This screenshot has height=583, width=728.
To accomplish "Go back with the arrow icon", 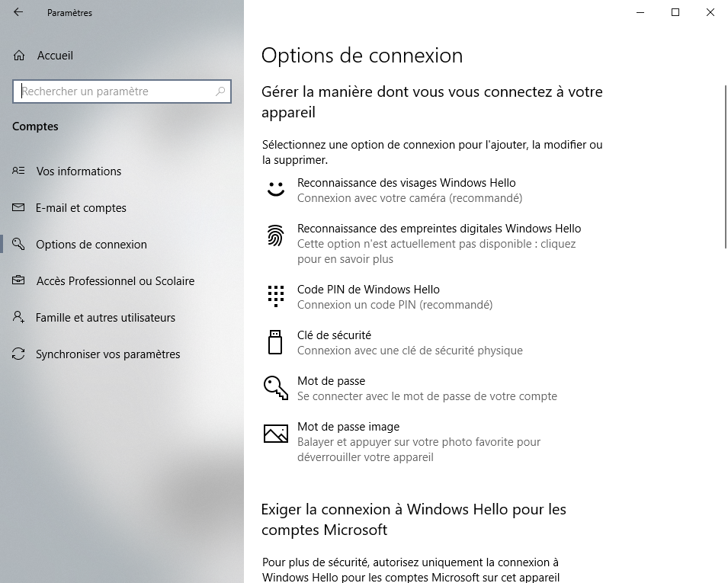I will pos(18,12).
